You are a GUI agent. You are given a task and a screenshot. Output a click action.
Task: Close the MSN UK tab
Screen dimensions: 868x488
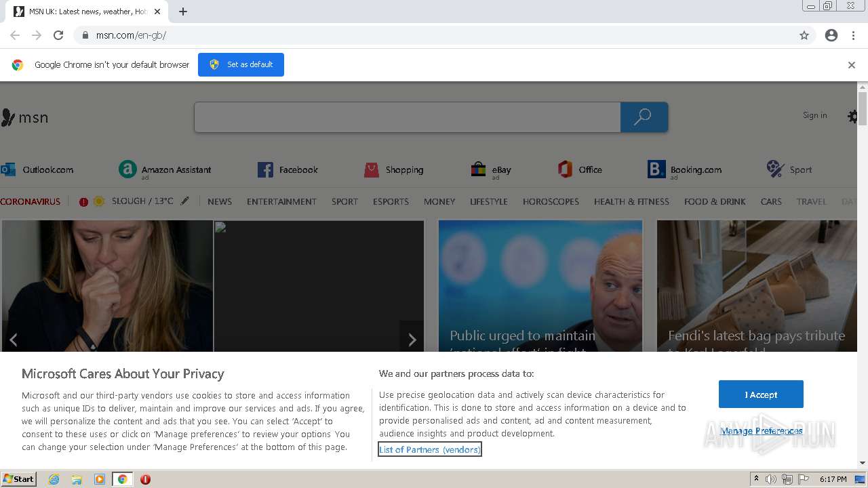click(157, 12)
